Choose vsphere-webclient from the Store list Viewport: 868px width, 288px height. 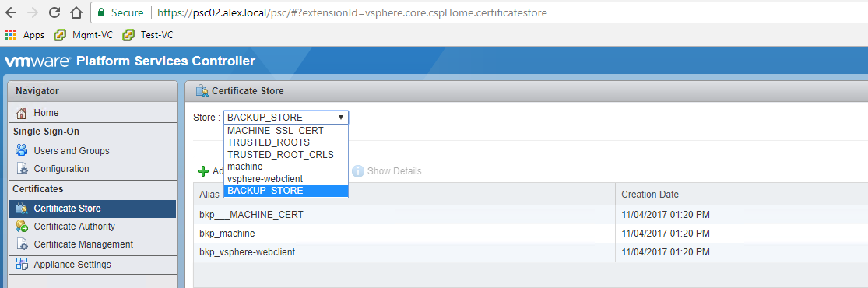tap(286, 178)
